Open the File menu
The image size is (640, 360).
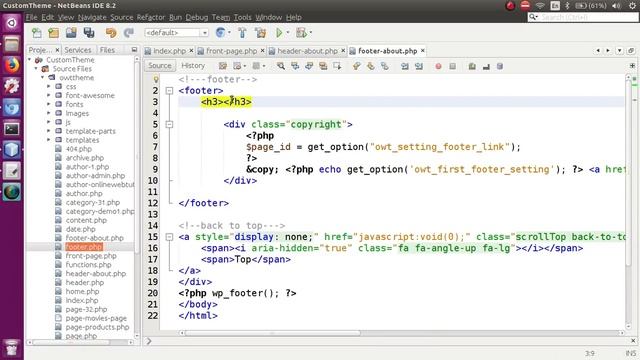click(x=31, y=17)
